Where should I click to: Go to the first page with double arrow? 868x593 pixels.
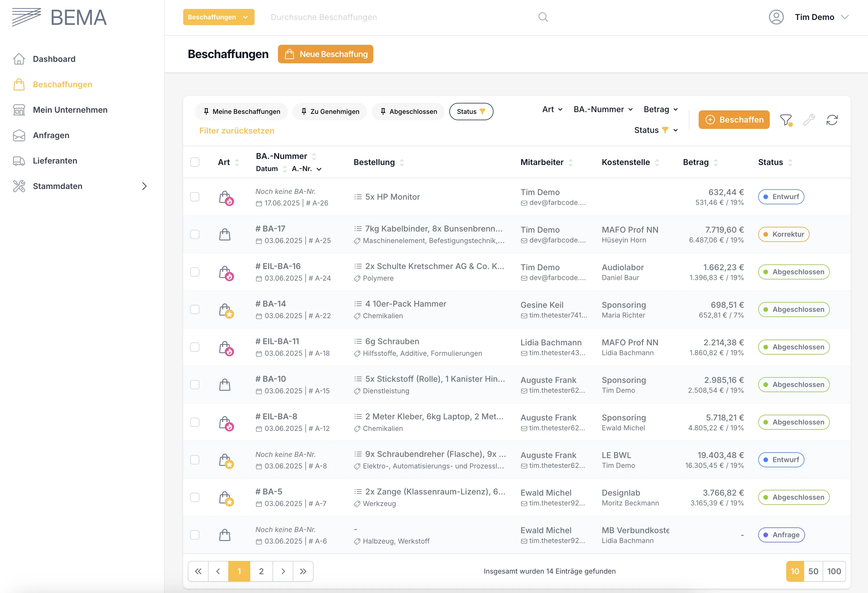[198, 571]
